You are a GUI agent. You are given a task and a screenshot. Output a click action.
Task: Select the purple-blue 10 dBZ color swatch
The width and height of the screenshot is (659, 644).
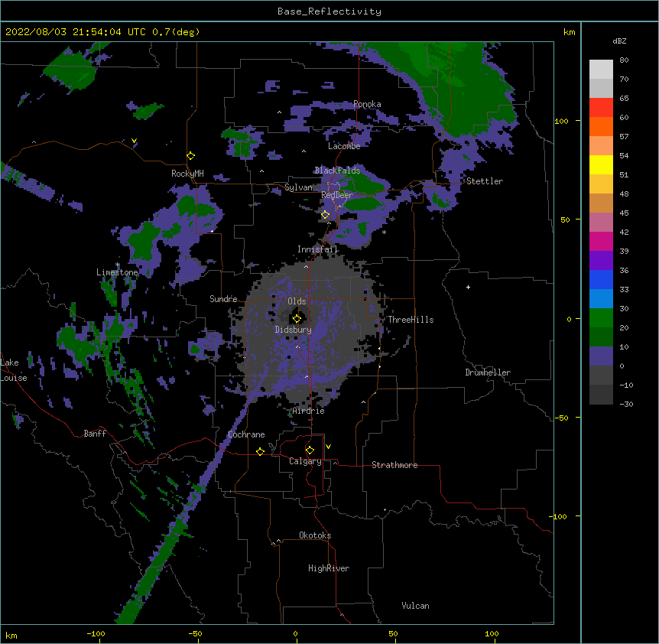[601, 356]
